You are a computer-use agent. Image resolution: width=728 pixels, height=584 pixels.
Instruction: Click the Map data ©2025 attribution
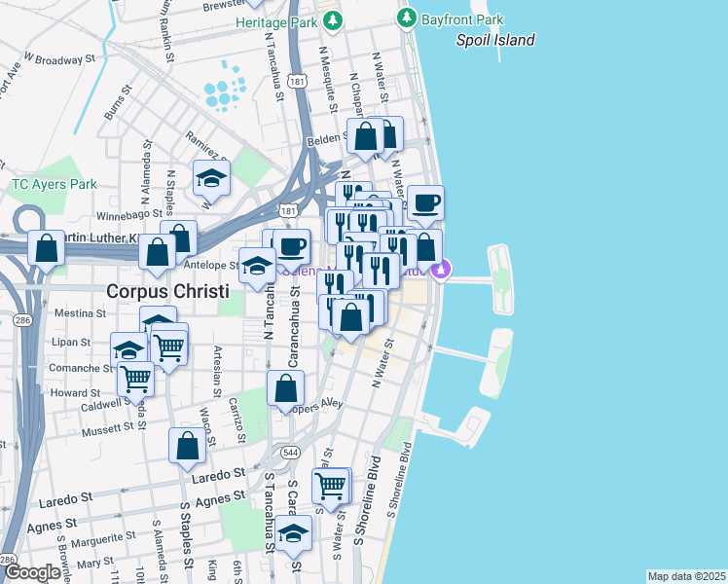[x=686, y=576]
